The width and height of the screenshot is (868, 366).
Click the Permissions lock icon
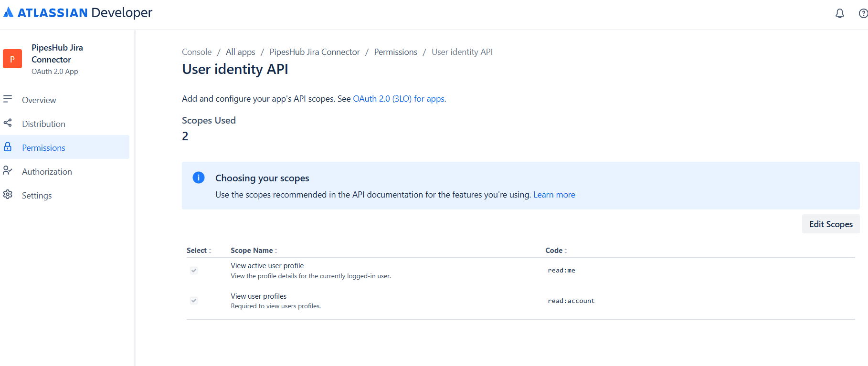(x=8, y=146)
